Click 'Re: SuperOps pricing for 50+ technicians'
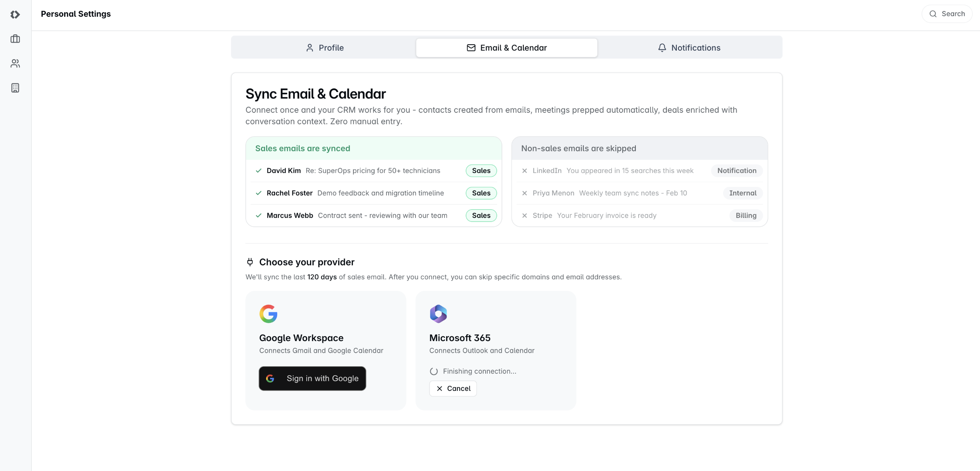 373,171
